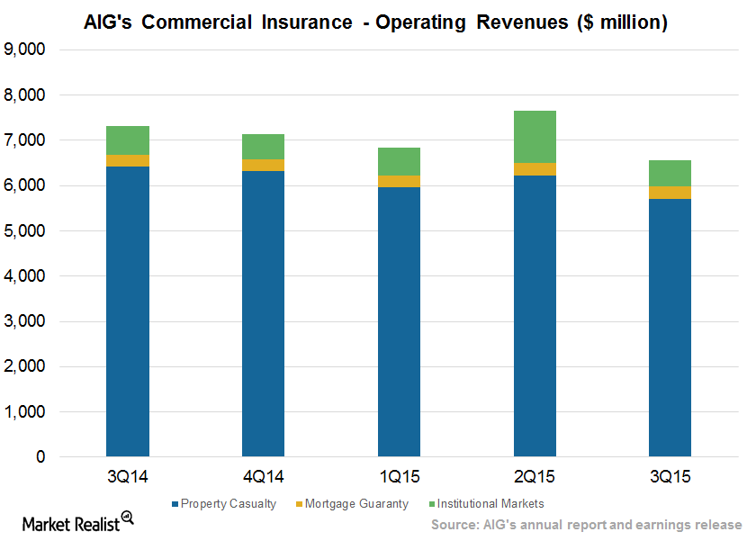Screen dimensions: 756x541
Task: Click the 9,000 y-axis value
Action: coord(24,50)
